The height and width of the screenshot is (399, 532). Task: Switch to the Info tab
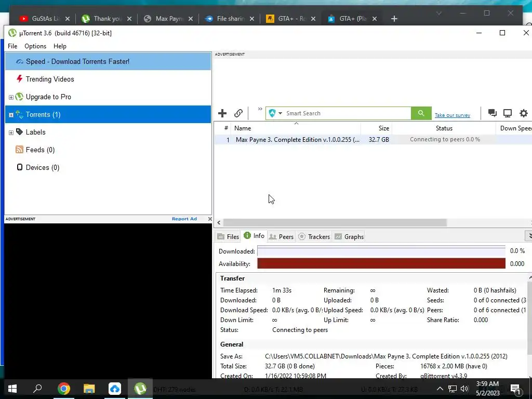pos(254,236)
